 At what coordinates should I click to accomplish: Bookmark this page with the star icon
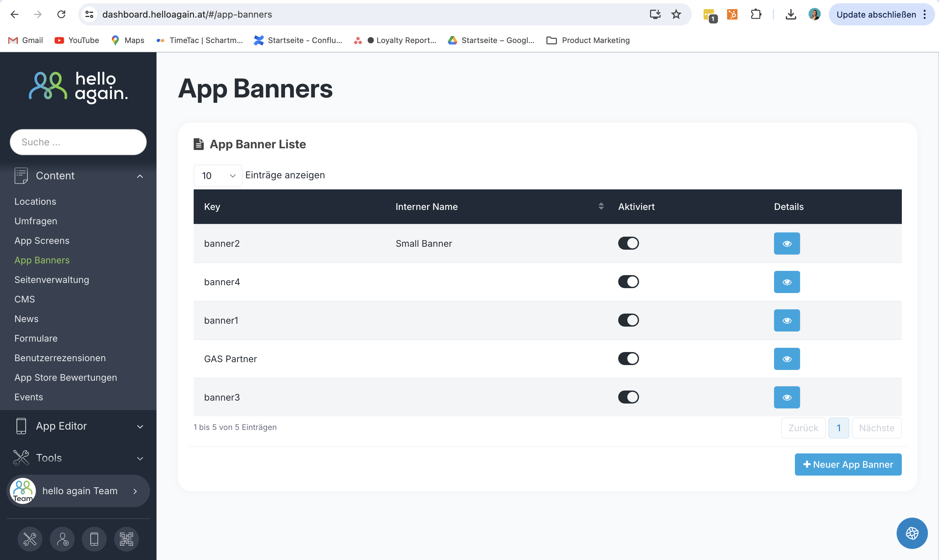[676, 14]
